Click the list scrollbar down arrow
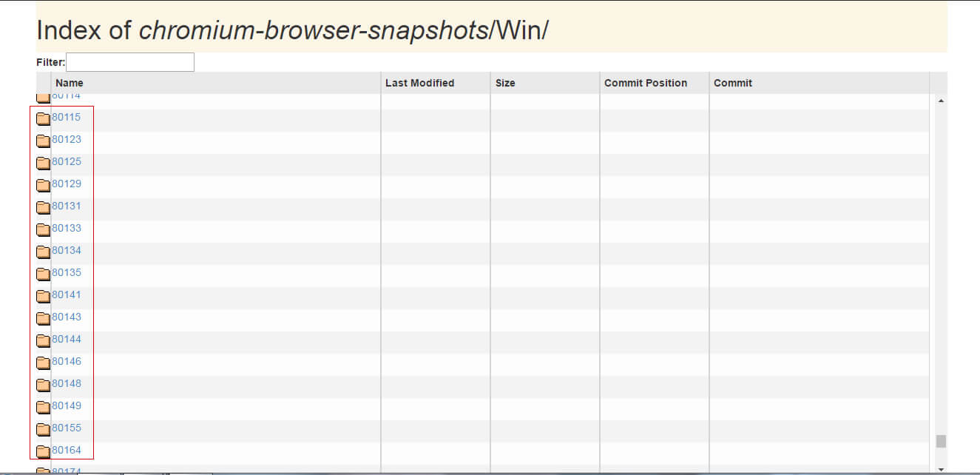This screenshot has height=475, width=980. (941, 469)
